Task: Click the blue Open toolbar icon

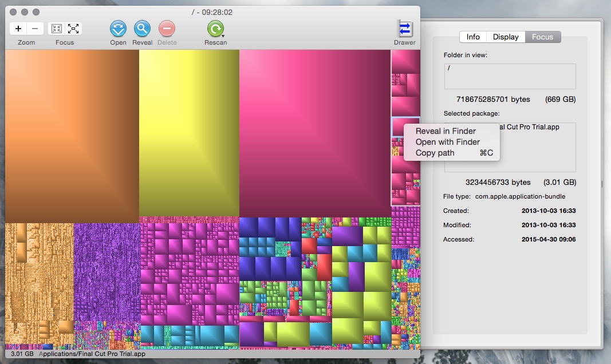Action: click(118, 29)
